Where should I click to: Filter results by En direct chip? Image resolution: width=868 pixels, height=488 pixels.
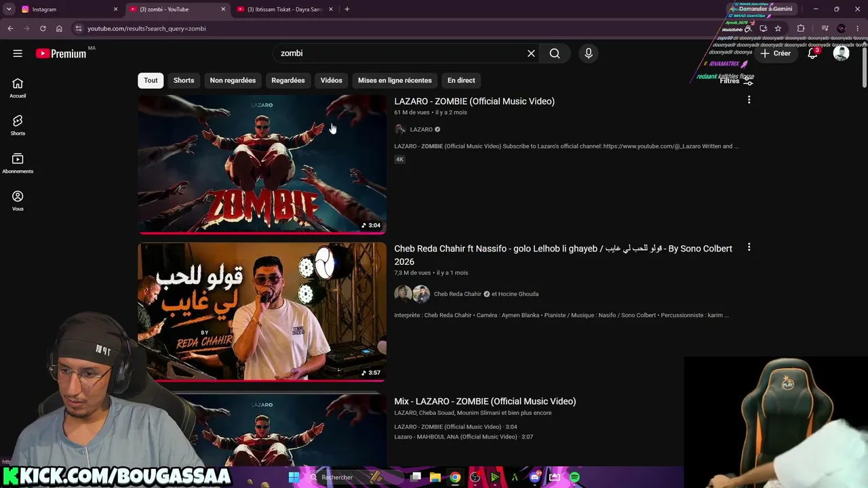click(461, 80)
